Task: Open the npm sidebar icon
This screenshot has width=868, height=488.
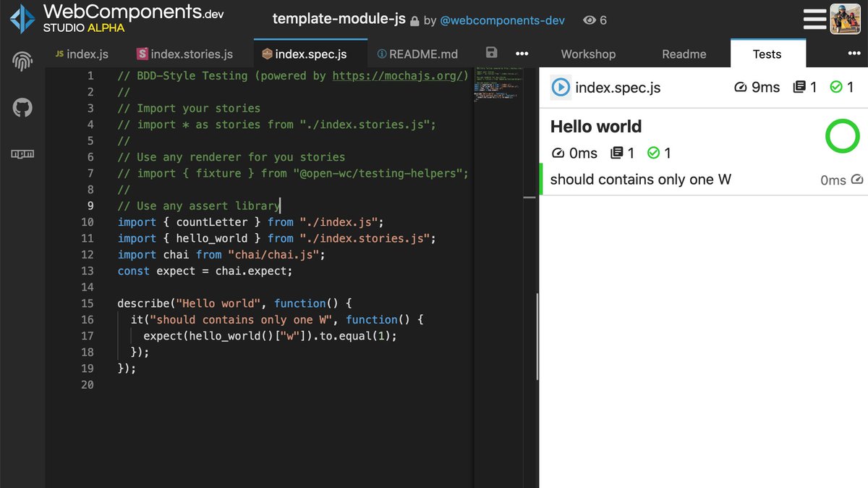Action: tap(22, 153)
